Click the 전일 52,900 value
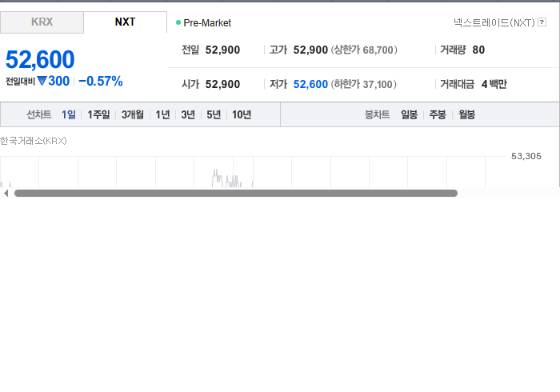 (222, 50)
